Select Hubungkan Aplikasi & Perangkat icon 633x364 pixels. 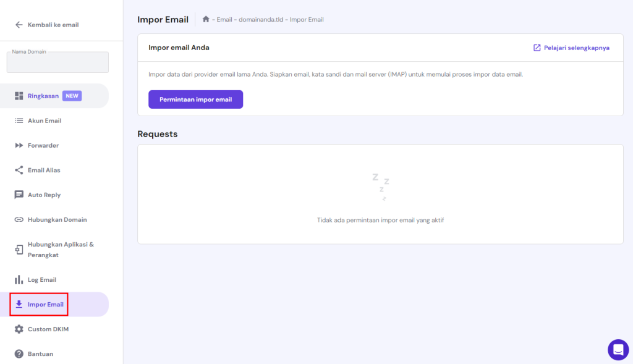pos(19,249)
